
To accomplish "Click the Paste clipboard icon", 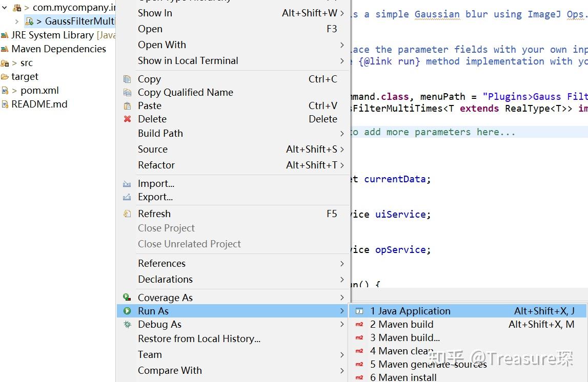I will (x=127, y=105).
